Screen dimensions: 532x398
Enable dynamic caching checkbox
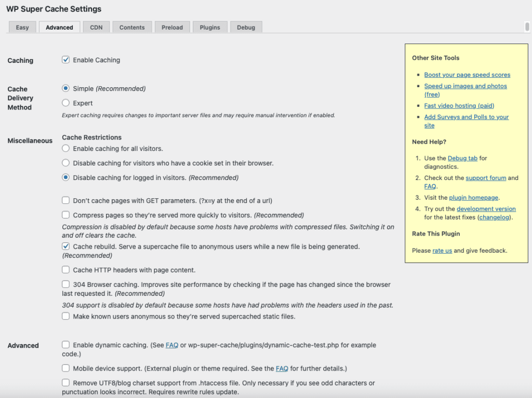point(66,345)
